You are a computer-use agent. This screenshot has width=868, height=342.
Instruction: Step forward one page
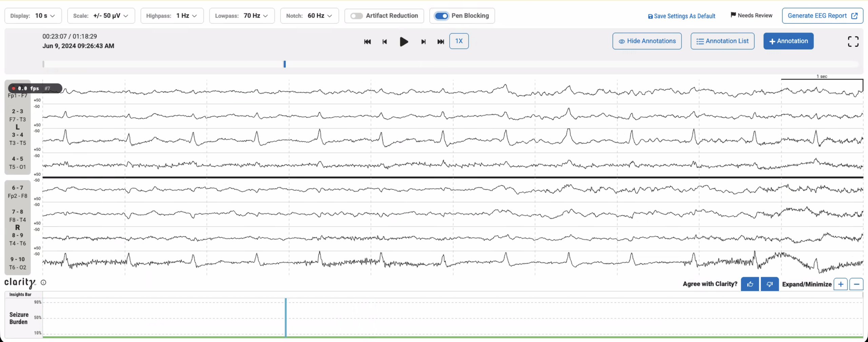point(423,42)
